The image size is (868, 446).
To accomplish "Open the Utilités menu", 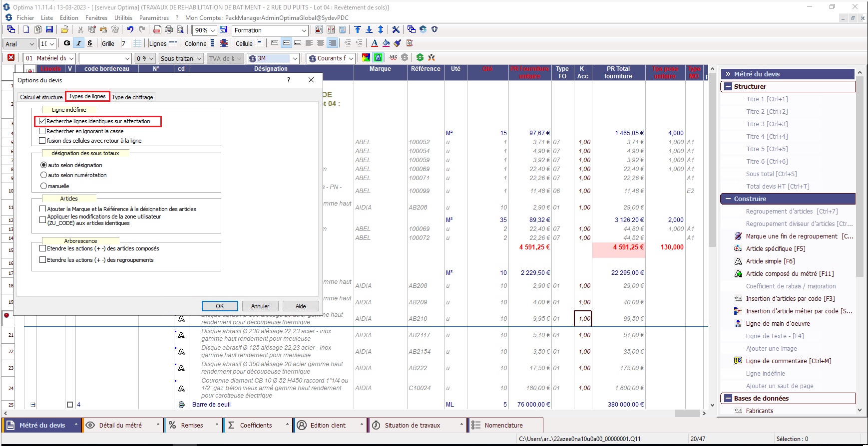I will (123, 18).
